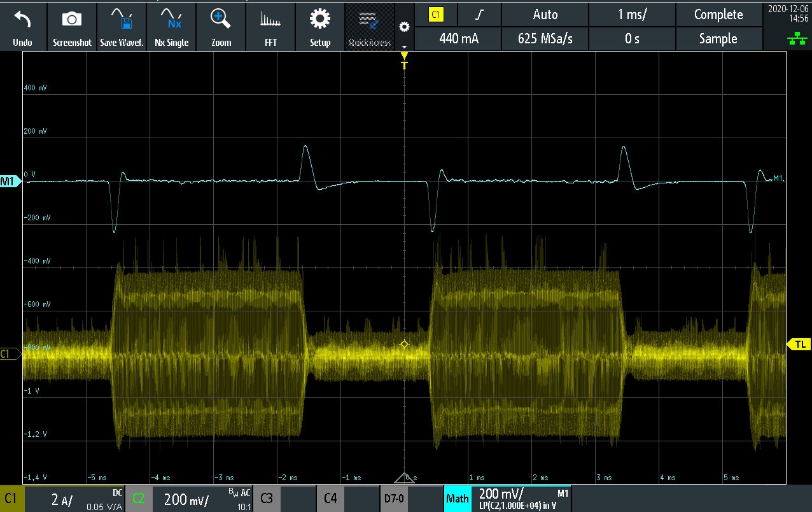Toggle channel C1 in the bottom bar

click(x=12, y=499)
